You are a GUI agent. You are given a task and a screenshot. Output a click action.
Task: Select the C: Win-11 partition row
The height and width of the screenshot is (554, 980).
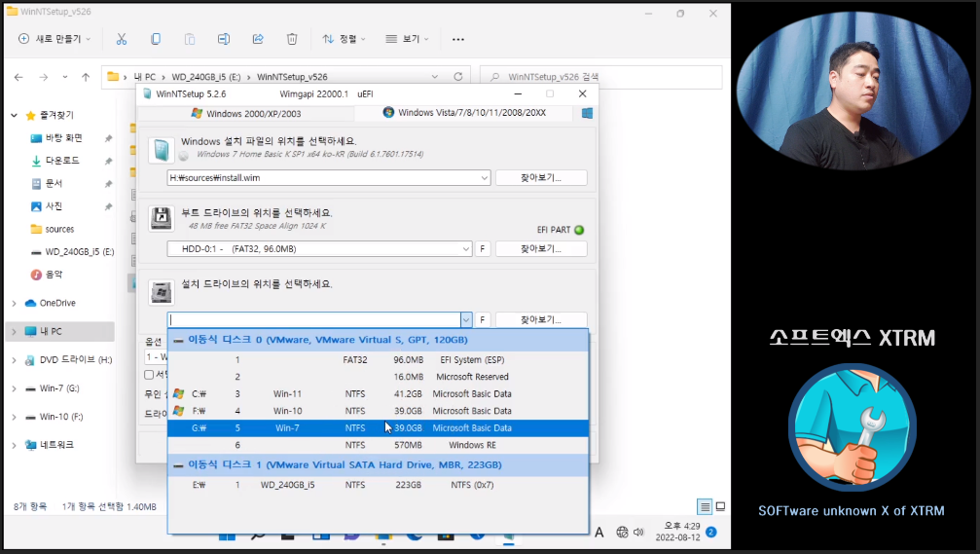coord(379,394)
